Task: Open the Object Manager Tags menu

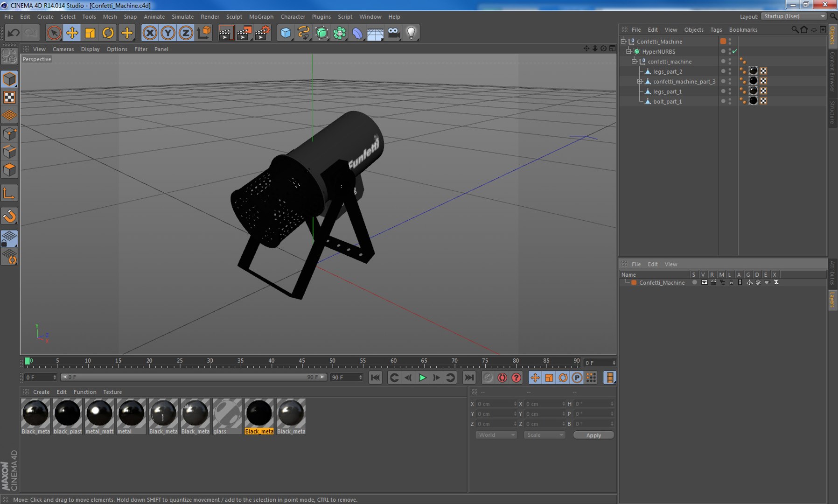Action: [716, 29]
